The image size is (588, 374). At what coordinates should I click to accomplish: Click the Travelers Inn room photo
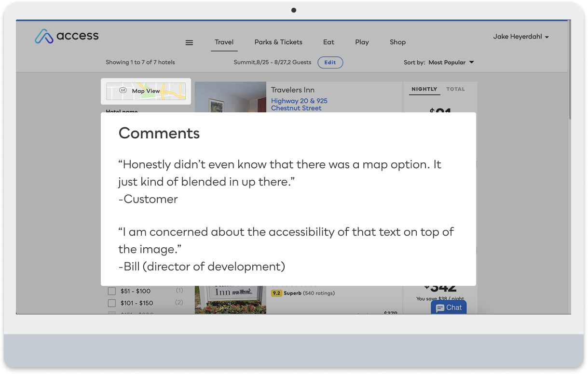(x=231, y=97)
